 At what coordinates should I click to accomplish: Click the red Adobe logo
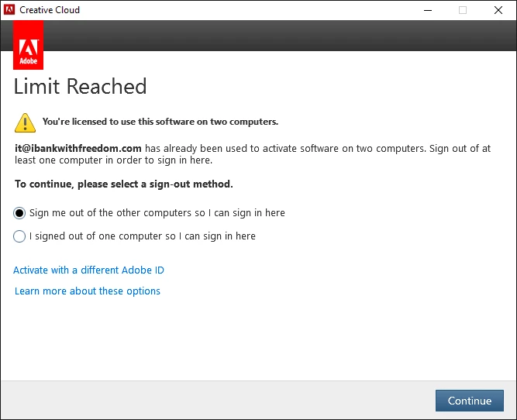[29, 45]
